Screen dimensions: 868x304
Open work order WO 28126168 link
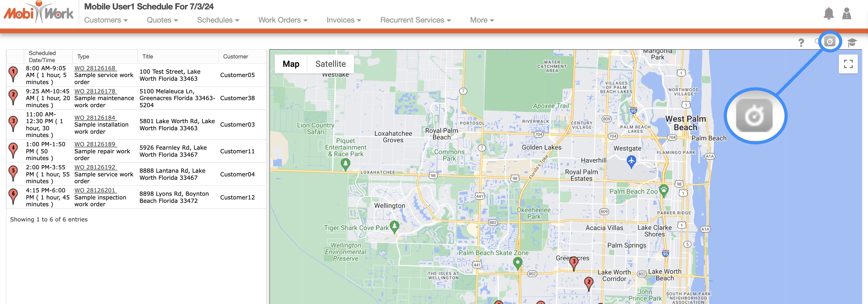point(95,68)
